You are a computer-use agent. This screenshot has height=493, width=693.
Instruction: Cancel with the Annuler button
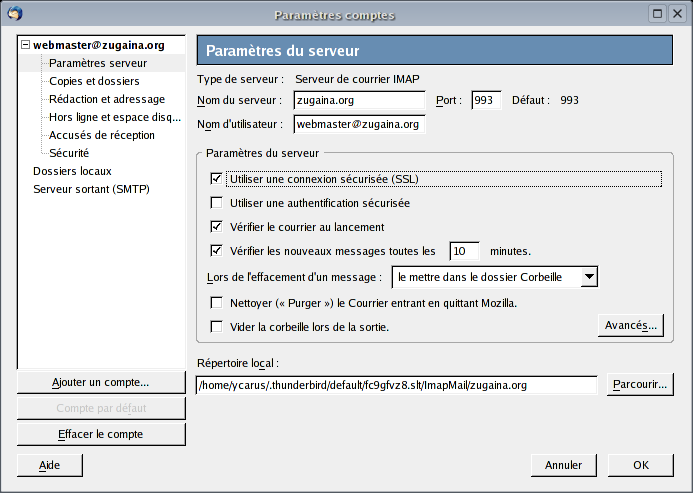pyautogui.click(x=564, y=465)
